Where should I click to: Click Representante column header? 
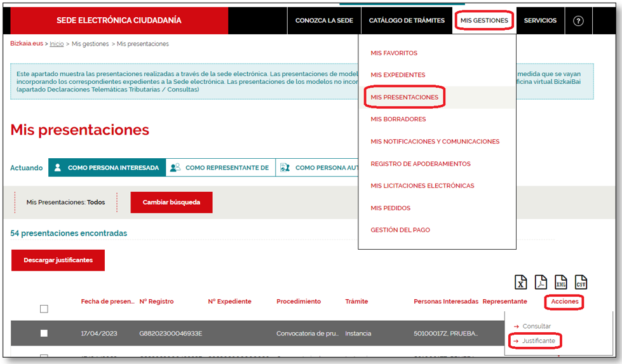click(x=504, y=301)
